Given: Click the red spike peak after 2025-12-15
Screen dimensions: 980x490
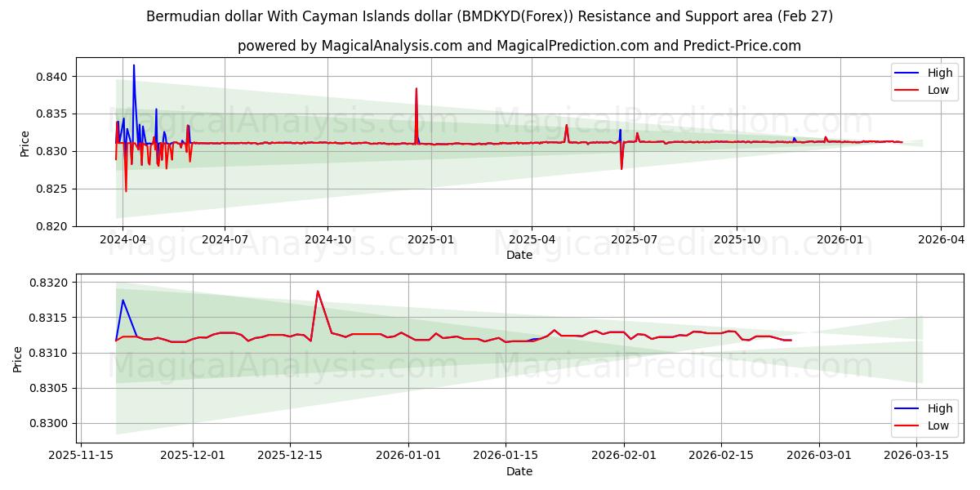Looking at the screenshot, I should [318, 291].
